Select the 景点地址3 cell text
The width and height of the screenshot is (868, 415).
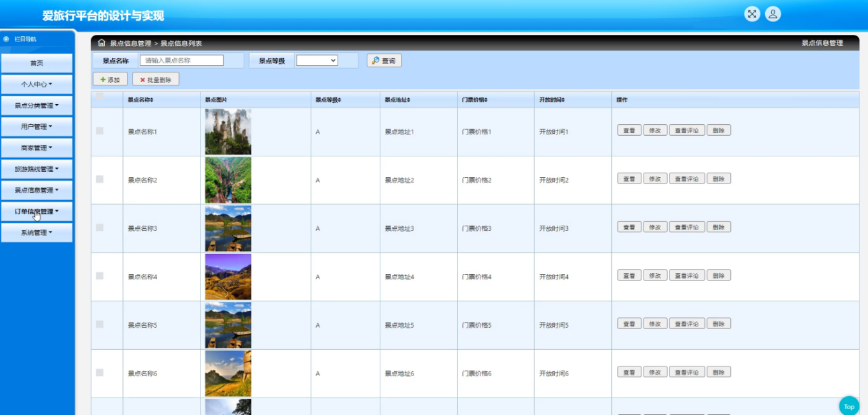pos(399,229)
